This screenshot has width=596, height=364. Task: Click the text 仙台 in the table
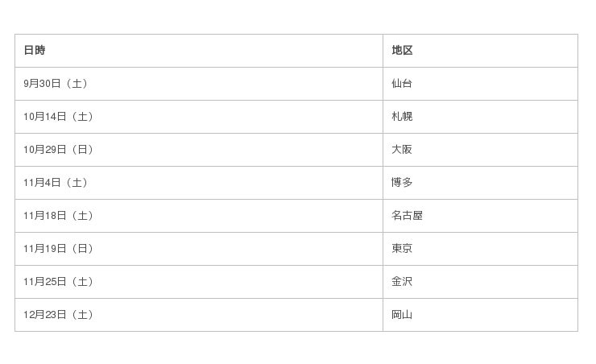coord(402,84)
